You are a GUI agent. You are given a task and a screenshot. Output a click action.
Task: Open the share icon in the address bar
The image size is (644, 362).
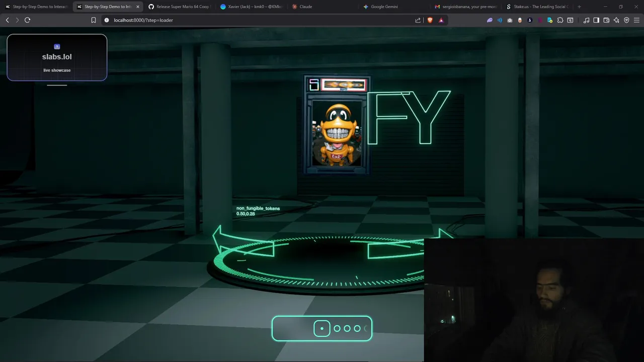(418, 20)
